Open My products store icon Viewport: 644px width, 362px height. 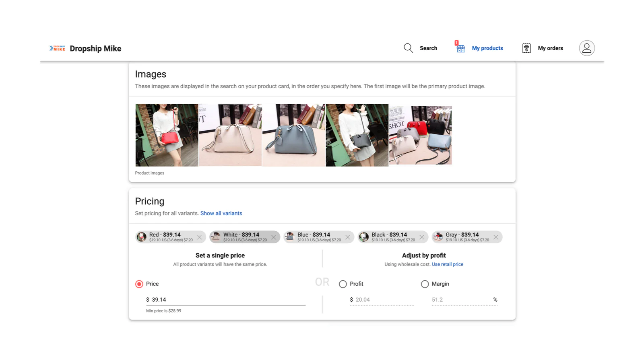pyautogui.click(x=460, y=48)
